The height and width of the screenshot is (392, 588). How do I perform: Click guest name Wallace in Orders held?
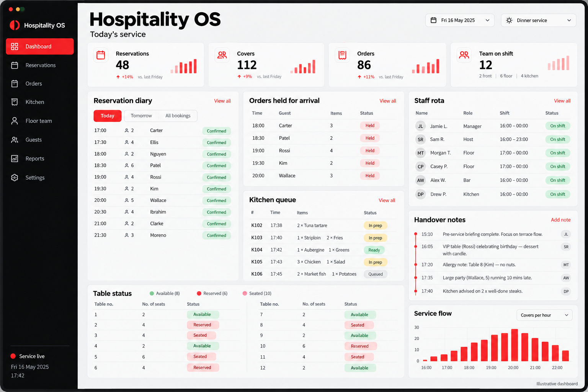[x=287, y=176]
